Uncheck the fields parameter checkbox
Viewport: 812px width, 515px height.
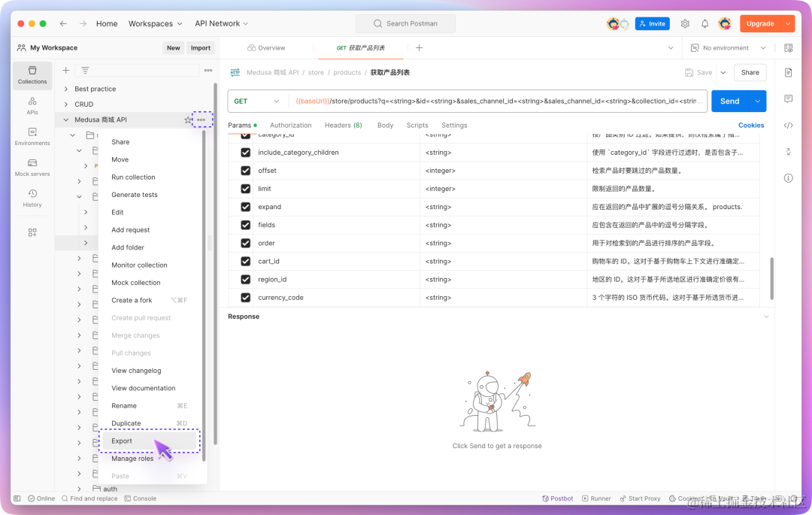click(245, 225)
